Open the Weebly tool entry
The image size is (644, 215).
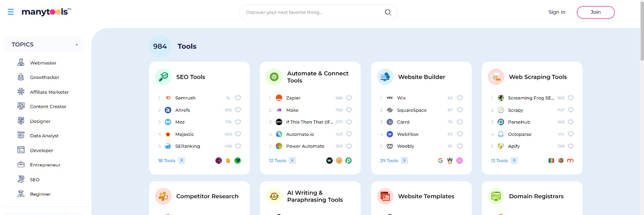pos(406,146)
